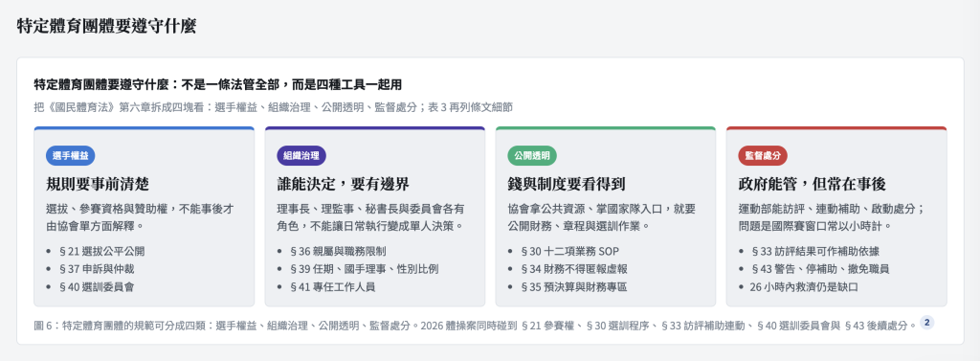Click the bullet §37 申訴與仲裁
This screenshot has width=980, height=361.
pos(97,269)
